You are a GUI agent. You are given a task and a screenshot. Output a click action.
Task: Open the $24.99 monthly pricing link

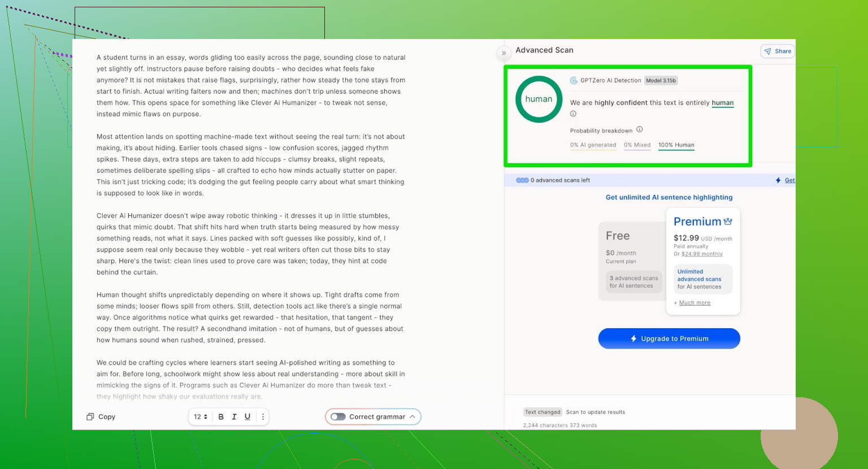click(702, 254)
